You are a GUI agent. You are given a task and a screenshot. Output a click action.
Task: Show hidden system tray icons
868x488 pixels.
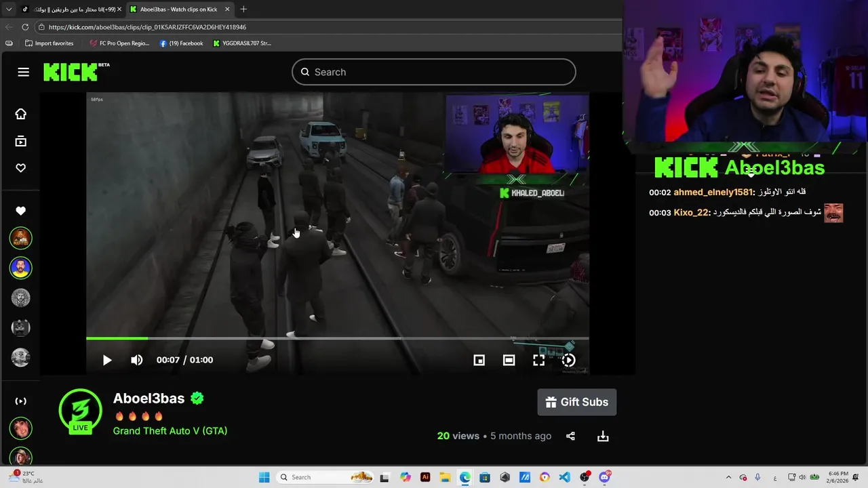tap(729, 477)
